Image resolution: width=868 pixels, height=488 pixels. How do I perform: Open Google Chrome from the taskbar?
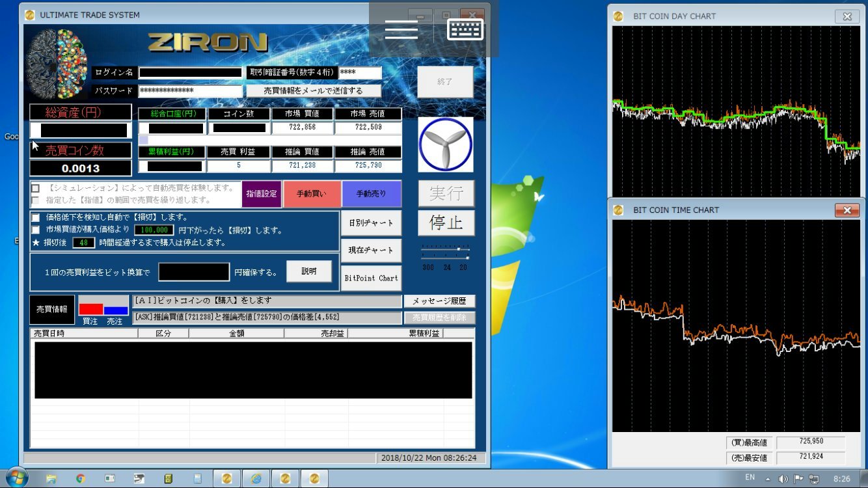[81, 478]
